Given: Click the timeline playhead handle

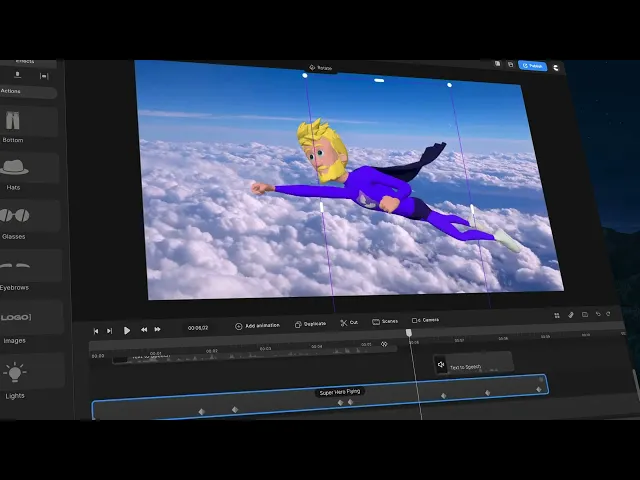Looking at the screenshot, I should pos(409,333).
